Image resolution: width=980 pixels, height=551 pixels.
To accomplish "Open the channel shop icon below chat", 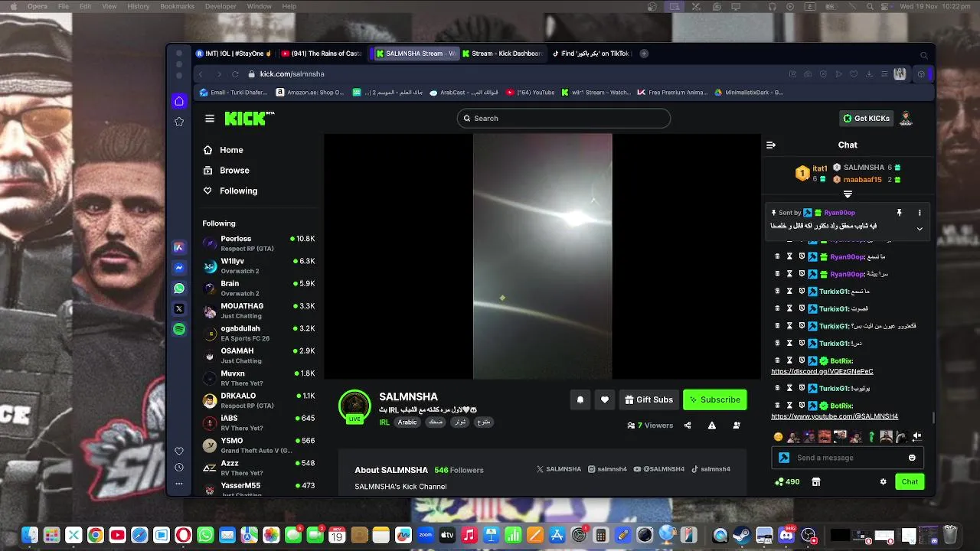I will pyautogui.click(x=816, y=482).
